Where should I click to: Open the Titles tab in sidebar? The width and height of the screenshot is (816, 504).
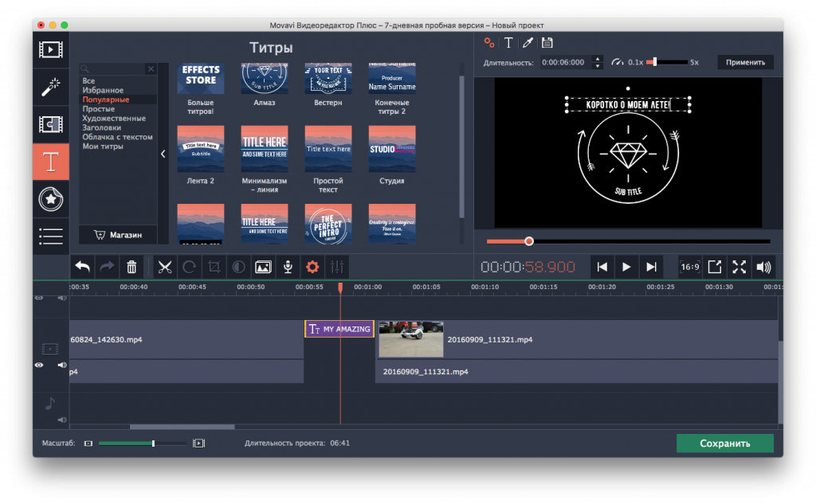50,162
